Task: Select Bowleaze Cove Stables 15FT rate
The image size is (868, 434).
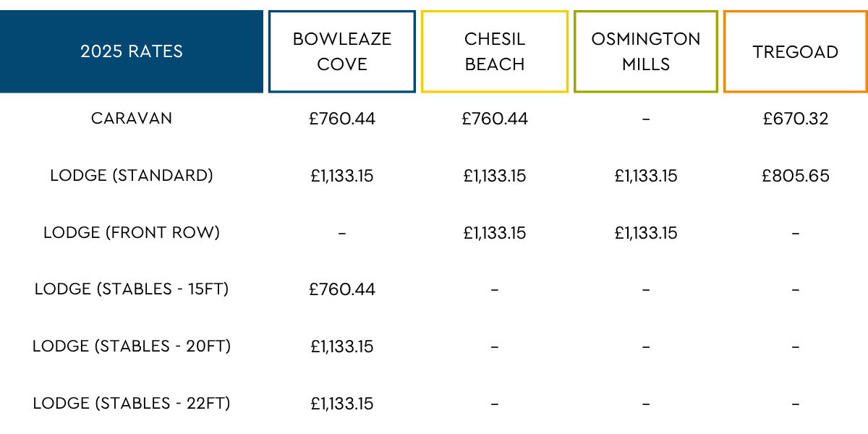Action: [x=342, y=290]
